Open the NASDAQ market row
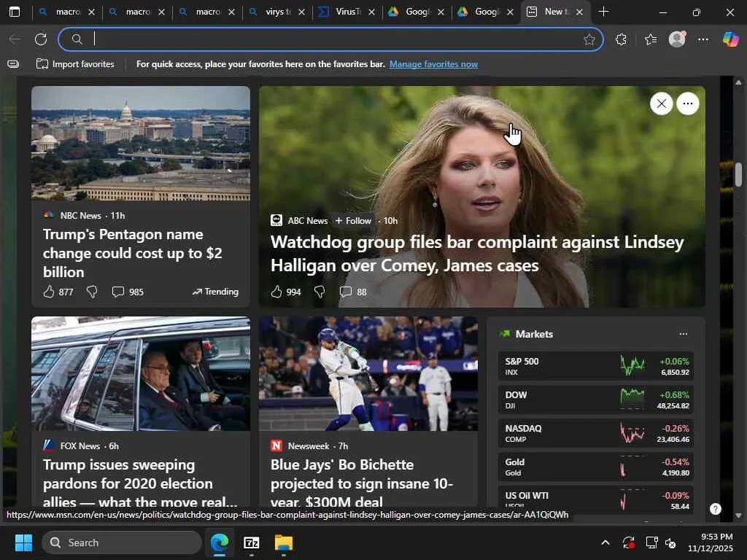The width and height of the screenshot is (747, 560). pos(595,433)
